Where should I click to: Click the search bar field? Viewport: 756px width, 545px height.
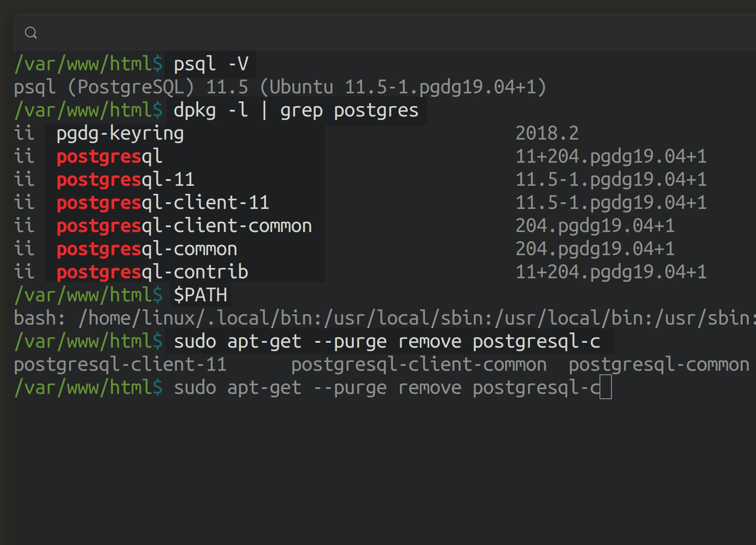point(385,32)
